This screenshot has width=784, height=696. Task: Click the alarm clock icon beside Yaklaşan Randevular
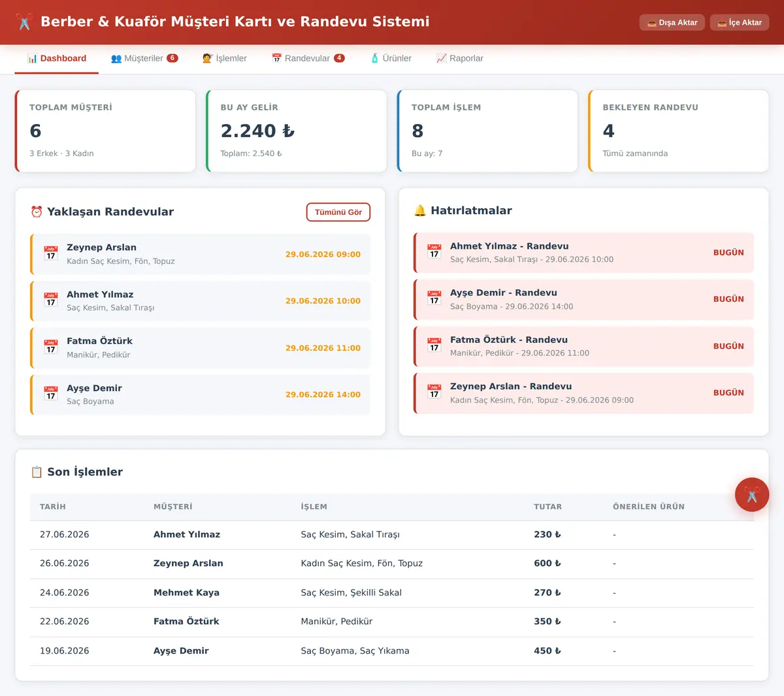pos(37,212)
